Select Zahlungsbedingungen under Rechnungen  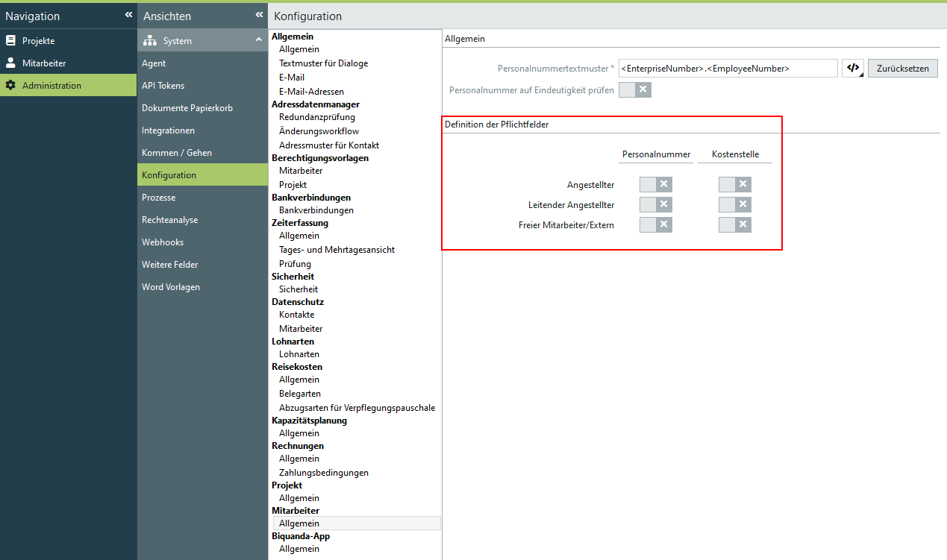(323, 473)
